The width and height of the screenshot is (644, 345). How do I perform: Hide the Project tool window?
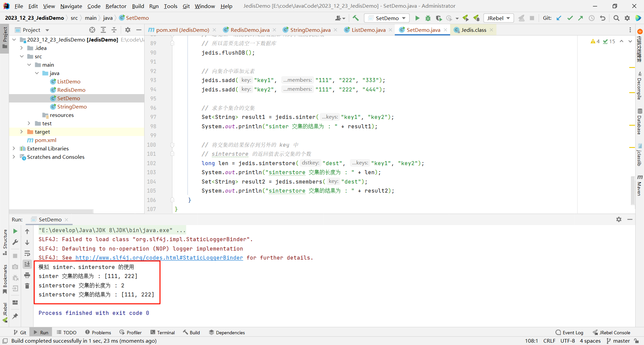click(x=139, y=30)
